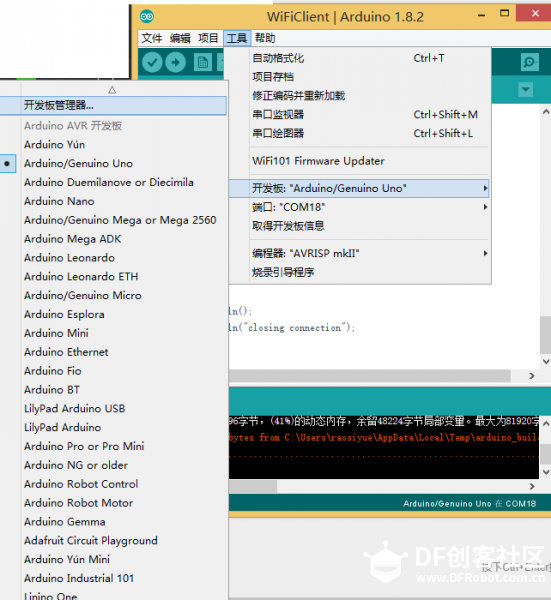This screenshot has width=551, height=600.
Task: Click the editor vertical scrollbar thumb
Action: pyautogui.click(x=546, y=335)
